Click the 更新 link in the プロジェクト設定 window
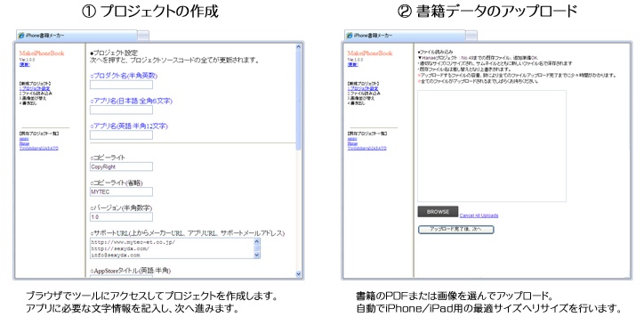 25,65
